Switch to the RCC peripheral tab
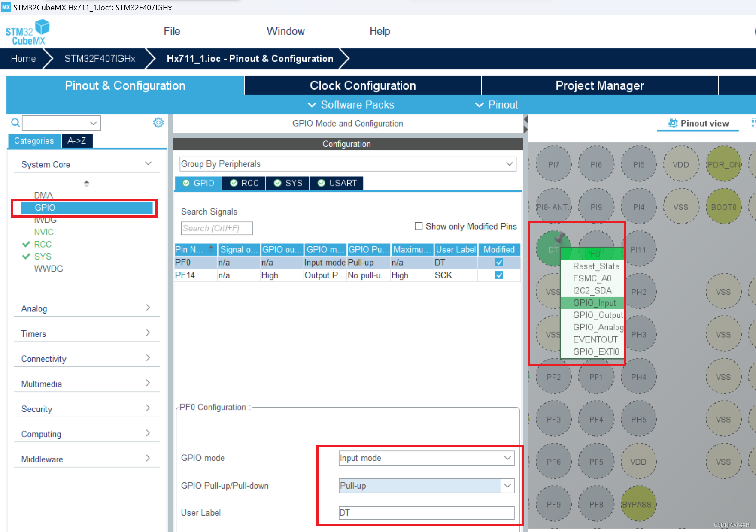The width and height of the screenshot is (756, 532). point(244,183)
